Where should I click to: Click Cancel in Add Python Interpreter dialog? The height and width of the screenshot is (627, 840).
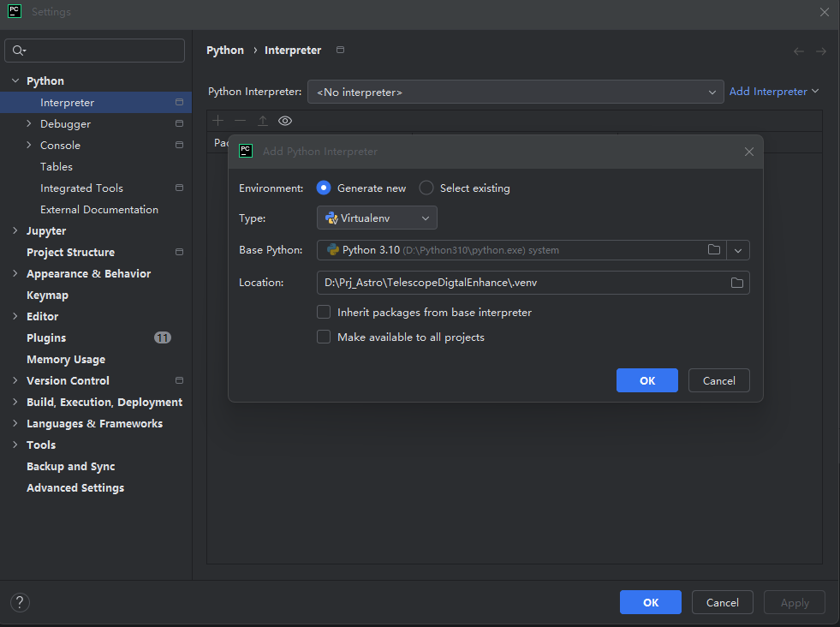[x=719, y=380]
